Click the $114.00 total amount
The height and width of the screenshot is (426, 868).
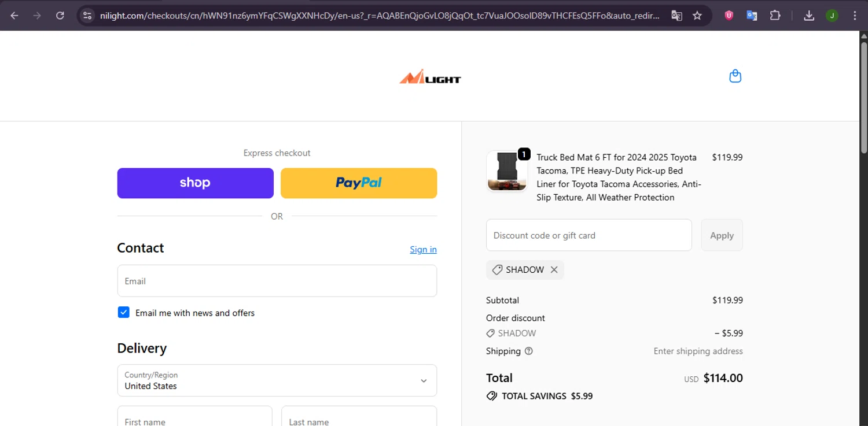point(723,378)
